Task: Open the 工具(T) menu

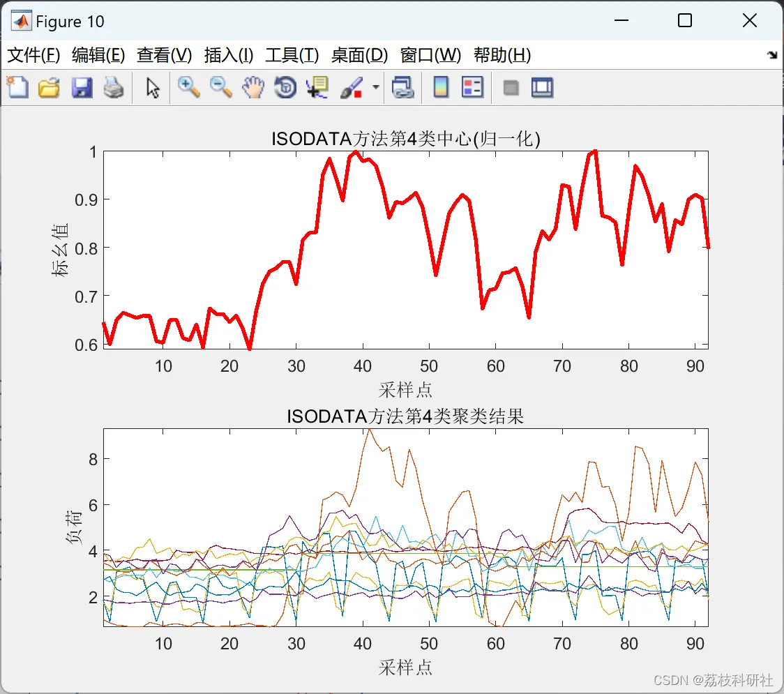Action: tap(292, 55)
